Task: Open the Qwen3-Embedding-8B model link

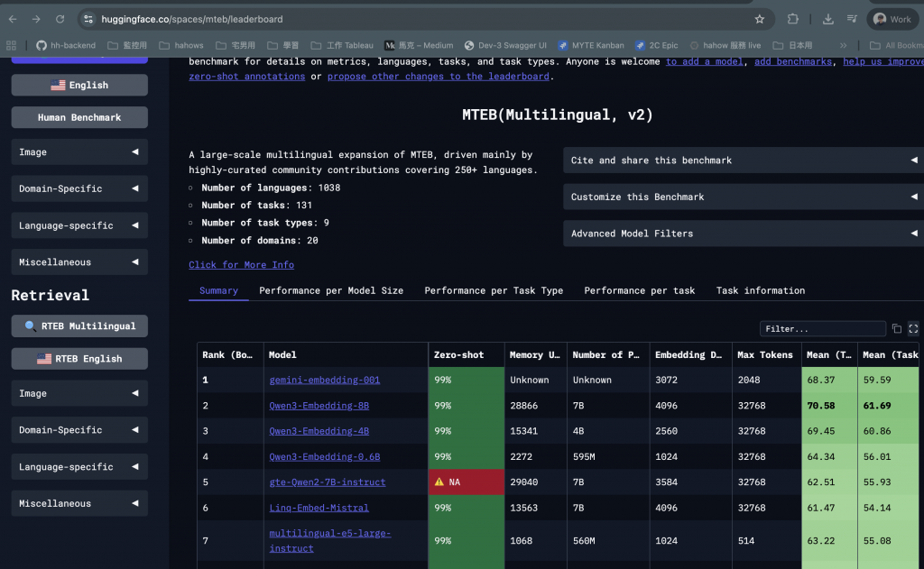Action: click(319, 405)
